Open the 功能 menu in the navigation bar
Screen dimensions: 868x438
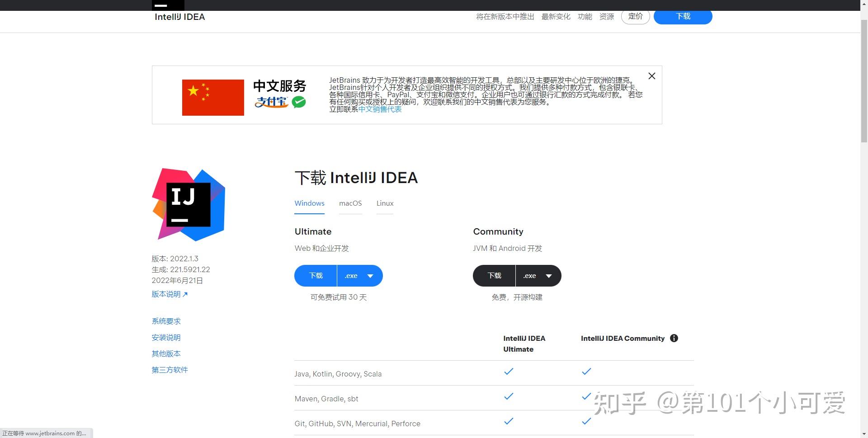point(585,16)
